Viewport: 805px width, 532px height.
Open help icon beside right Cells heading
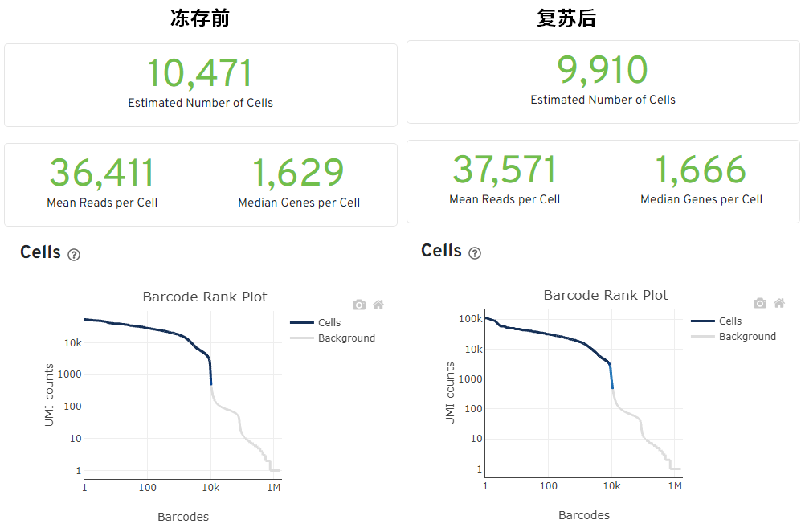click(x=475, y=253)
